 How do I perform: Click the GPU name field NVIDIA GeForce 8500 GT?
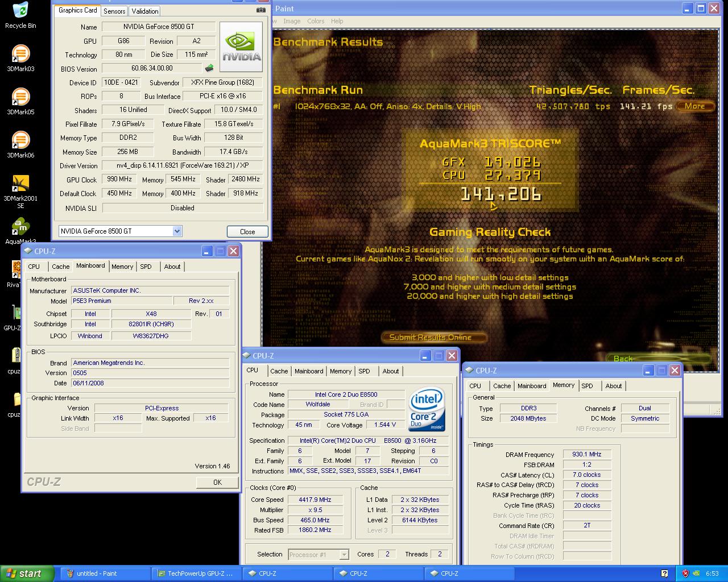point(158,27)
